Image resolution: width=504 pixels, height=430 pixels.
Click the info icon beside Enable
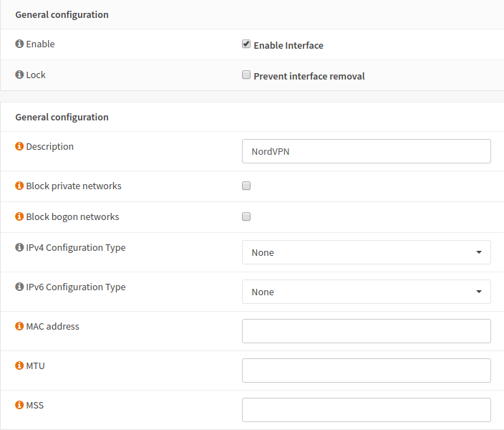click(x=19, y=44)
